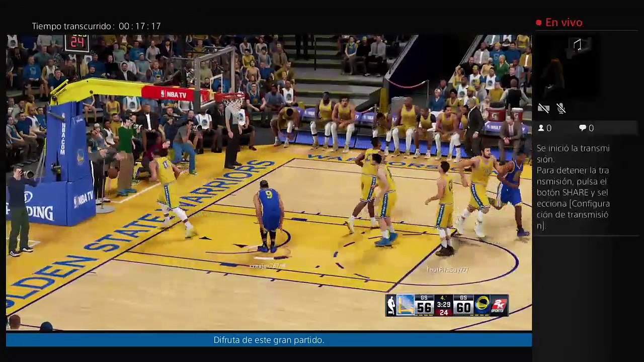This screenshot has height=362, width=644.
Task: Select the round Warriors logo beside score 60
Action: 482,305
